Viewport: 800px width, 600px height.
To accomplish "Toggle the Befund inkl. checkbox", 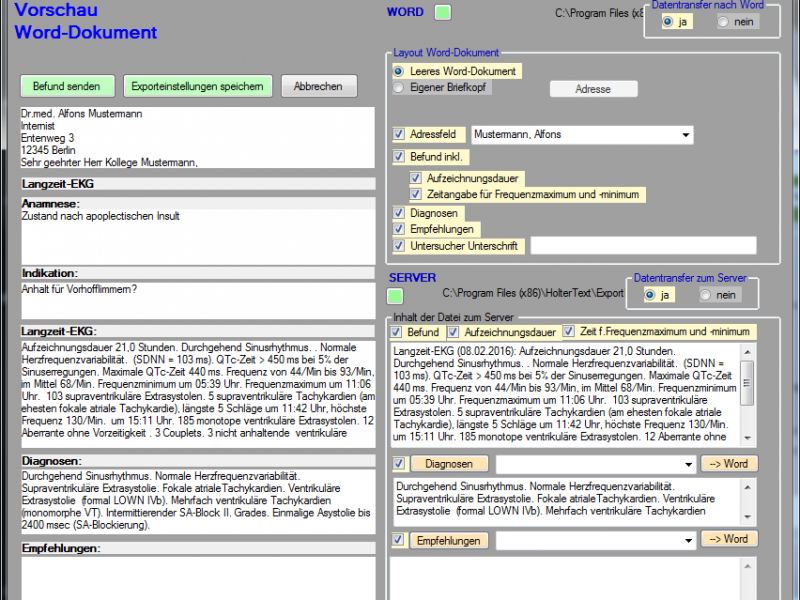I will click(x=399, y=157).
